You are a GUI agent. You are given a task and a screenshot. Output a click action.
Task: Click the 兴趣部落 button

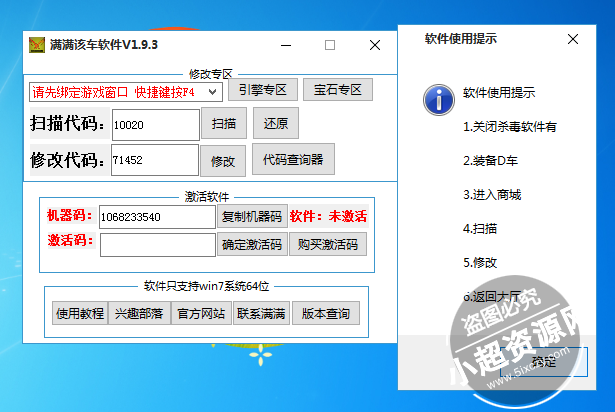click(x=139, y=313)
